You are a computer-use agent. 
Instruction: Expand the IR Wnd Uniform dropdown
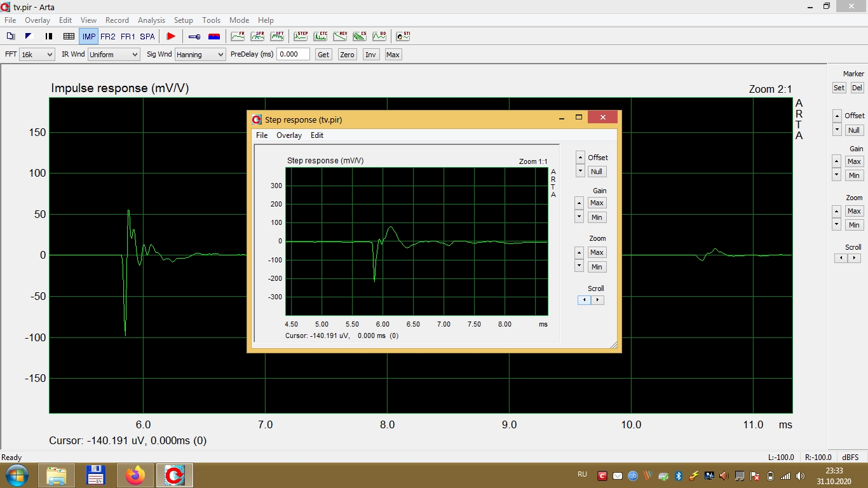coord(113,55)
